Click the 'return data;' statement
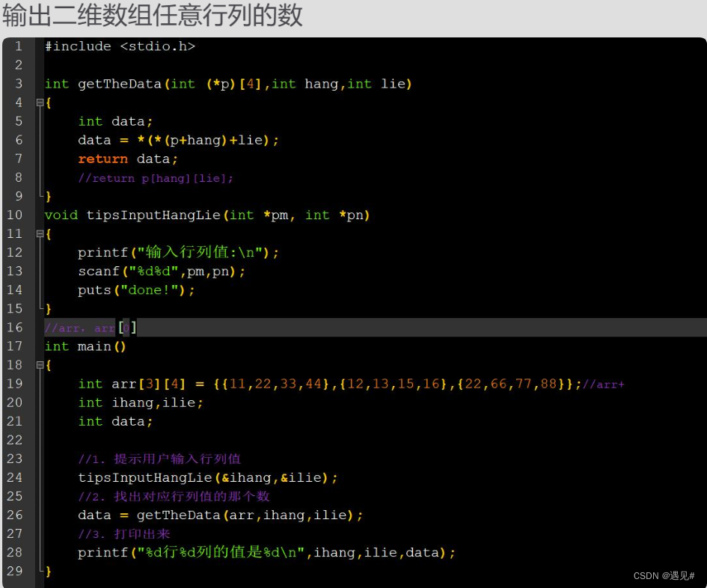 (128, 159)
